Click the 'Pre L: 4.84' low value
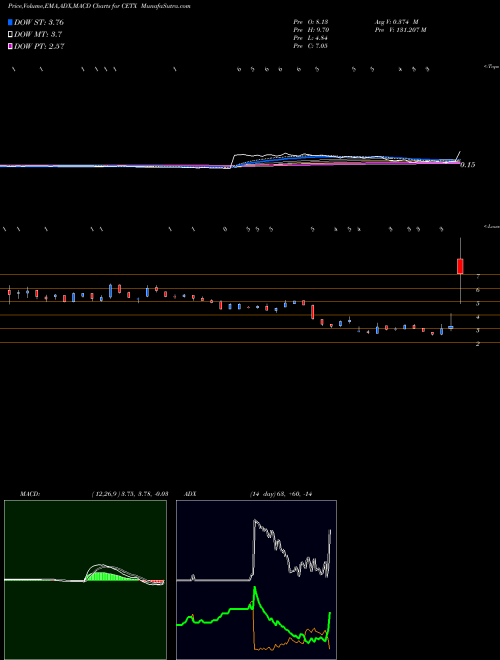 coord(311,38)
